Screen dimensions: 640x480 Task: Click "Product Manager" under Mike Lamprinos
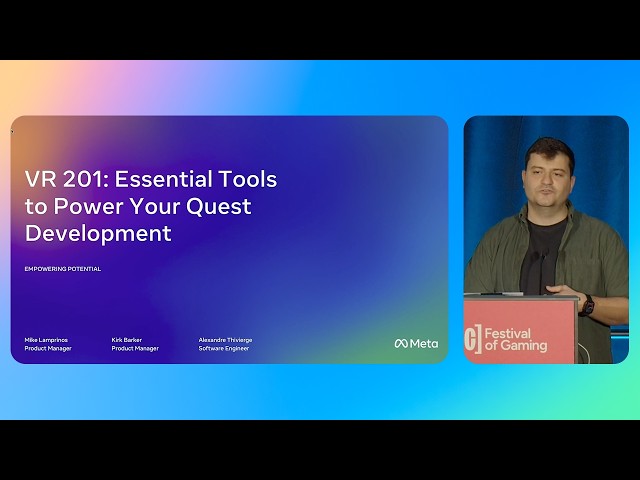(x=48, y=349)
